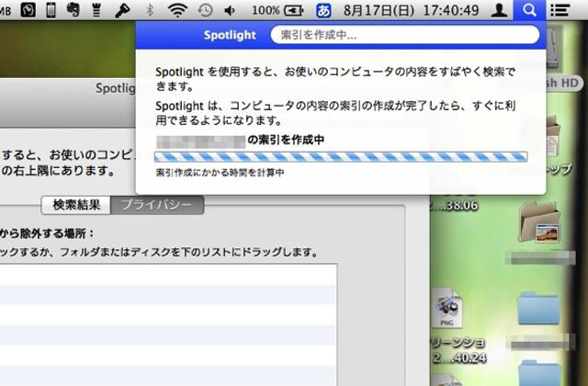Screen dimensions: 588x386
Task: Open the Wi-Fi status menu
Action: click(177, 11)
